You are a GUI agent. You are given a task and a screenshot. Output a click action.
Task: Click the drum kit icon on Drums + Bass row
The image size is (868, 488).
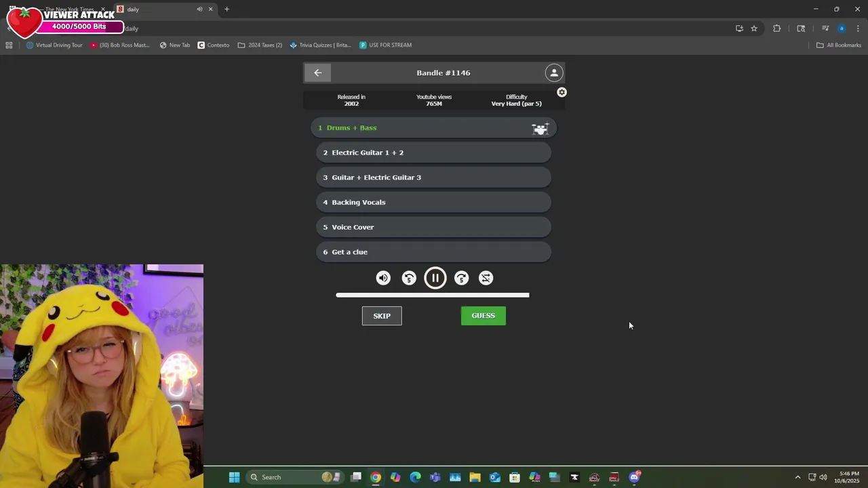point(540,128)
